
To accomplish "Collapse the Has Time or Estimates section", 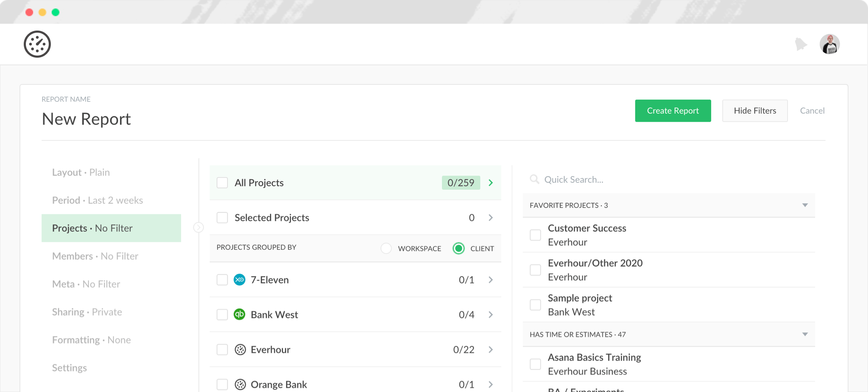I will tap(805, 334).
